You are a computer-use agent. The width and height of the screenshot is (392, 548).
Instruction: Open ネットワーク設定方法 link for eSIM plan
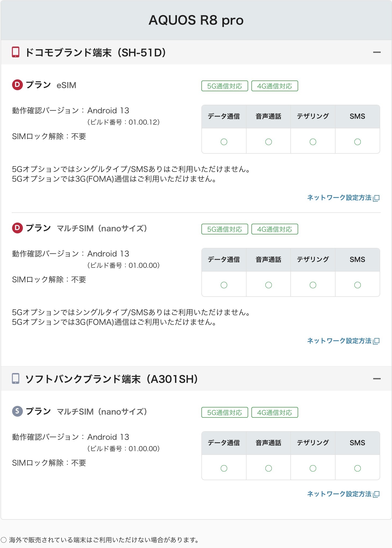(339, 198)
